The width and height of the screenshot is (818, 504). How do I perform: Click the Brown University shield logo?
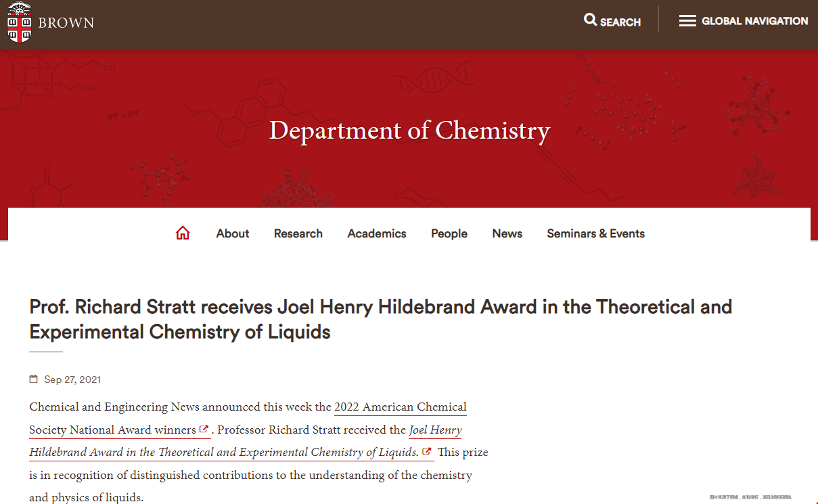(19, 22)
